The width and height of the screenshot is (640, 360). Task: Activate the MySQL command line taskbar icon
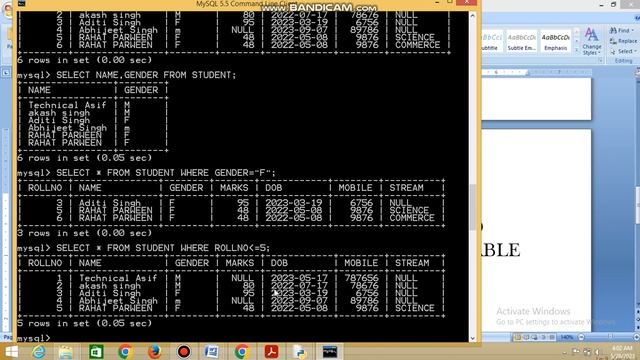click(x=330, y=351)
